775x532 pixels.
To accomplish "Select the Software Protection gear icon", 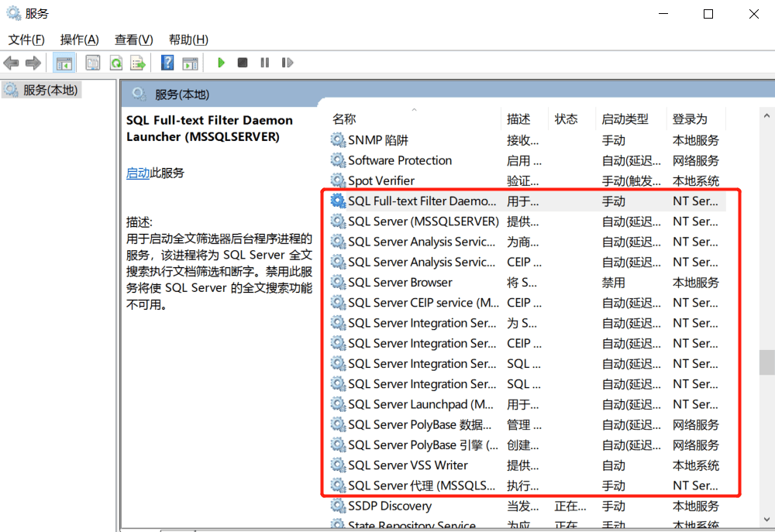I will pos(338,160).
